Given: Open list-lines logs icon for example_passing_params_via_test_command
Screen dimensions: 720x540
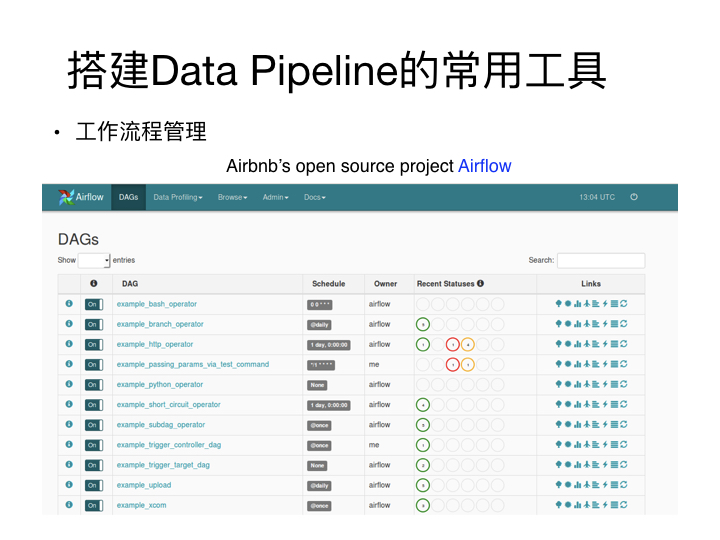Looking at the screenshot, I should pyautogui.click(x=614, y=364).
